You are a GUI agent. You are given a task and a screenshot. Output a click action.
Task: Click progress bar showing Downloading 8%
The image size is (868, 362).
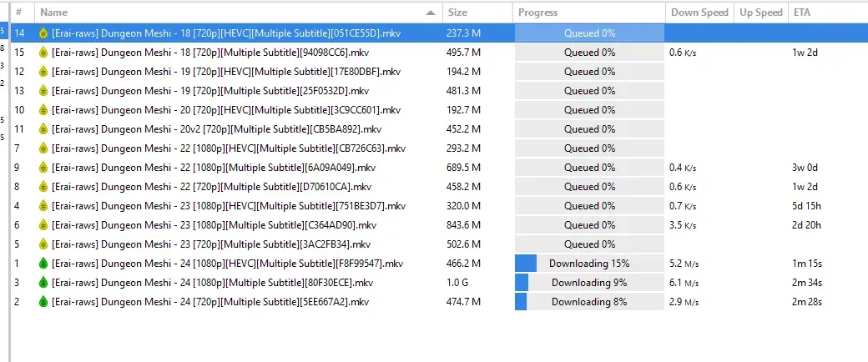(x=589, y=302)
